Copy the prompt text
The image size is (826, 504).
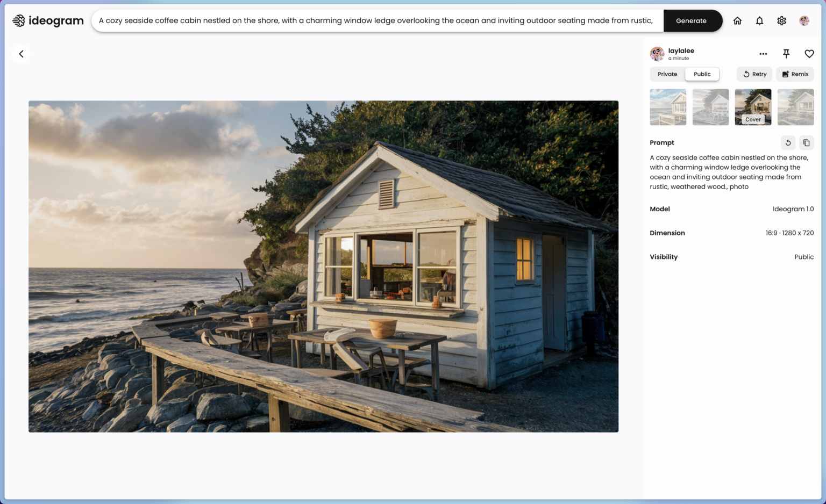click(806, 143)
